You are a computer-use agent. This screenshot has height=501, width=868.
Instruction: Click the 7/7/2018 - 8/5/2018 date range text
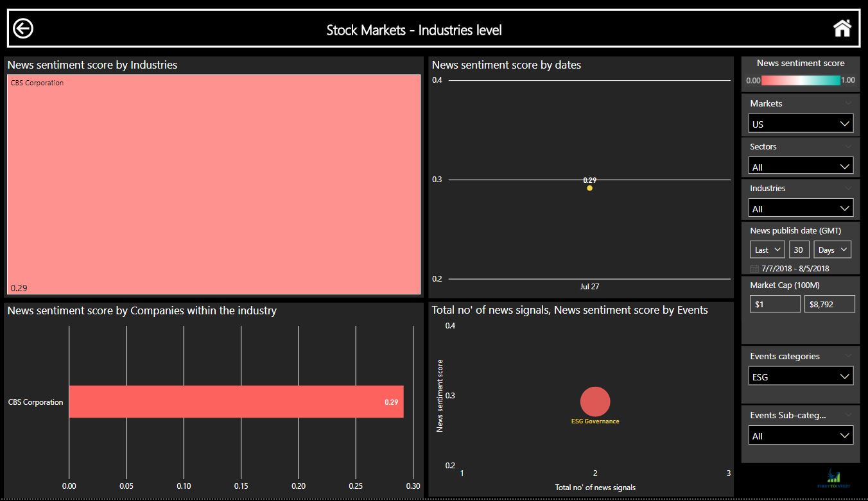click(795, 268)
